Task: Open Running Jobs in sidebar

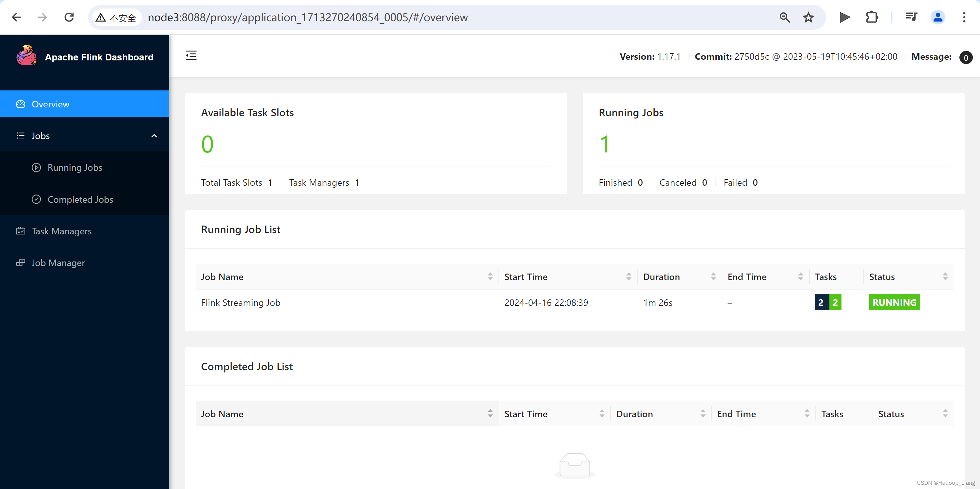Action: [74, 167]
